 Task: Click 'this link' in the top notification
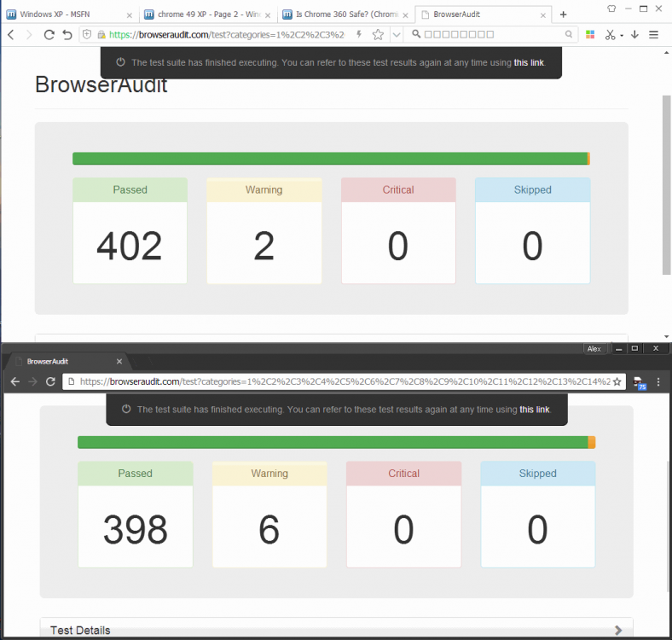[x=528, y=62]
